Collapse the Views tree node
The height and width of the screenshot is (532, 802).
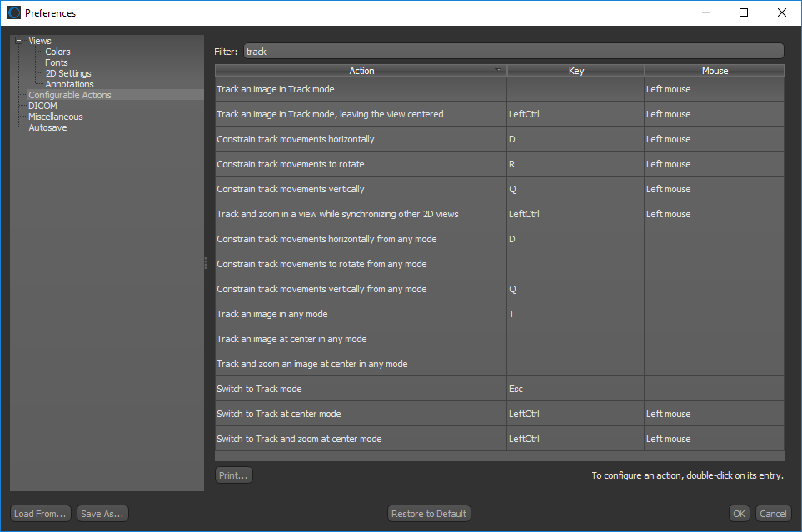point(18,41)
